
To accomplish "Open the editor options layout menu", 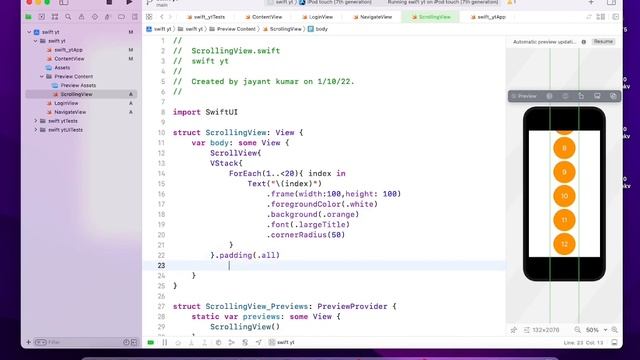I will click(x=601, y=17).
